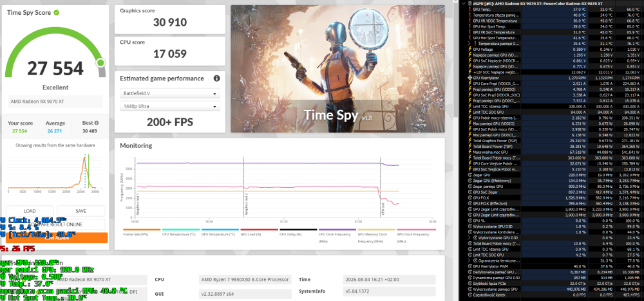
Task: Click clock icon beside Zegar GPU (Efektywny)
Action: [471, 181]
